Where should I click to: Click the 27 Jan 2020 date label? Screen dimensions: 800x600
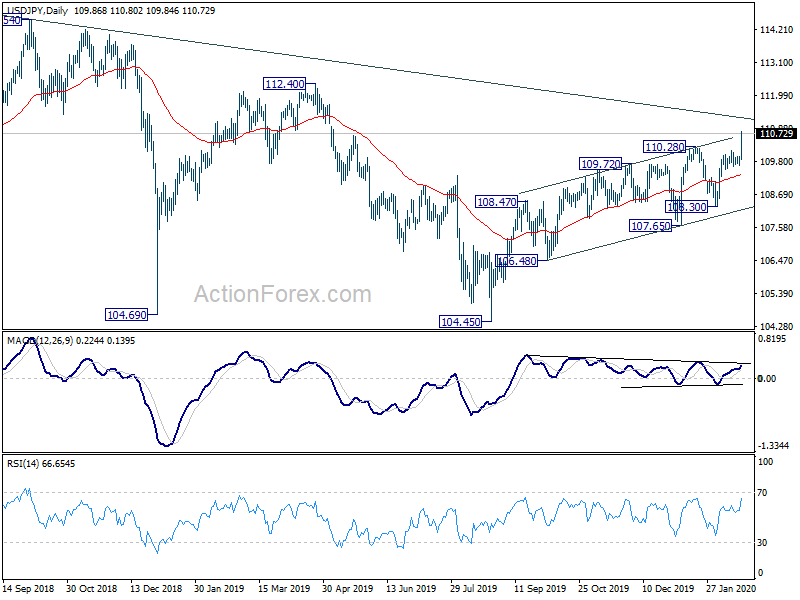click(x=731, y=589)
